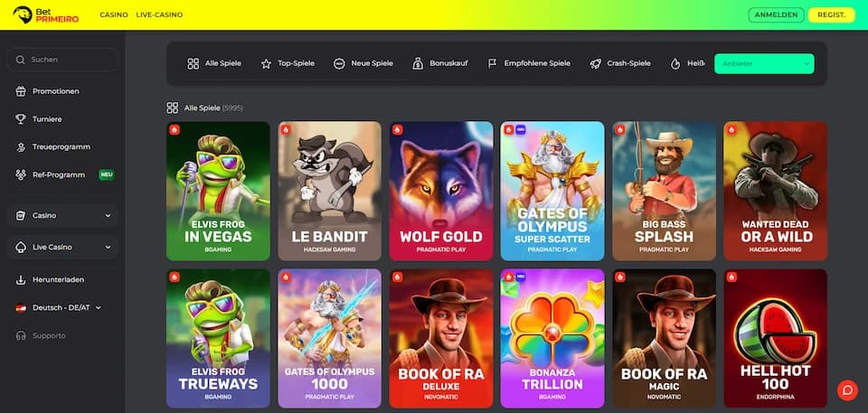The image size is (868, 413).
Task: Click the Casino sidebar icon
Action: tap(21, 215)
